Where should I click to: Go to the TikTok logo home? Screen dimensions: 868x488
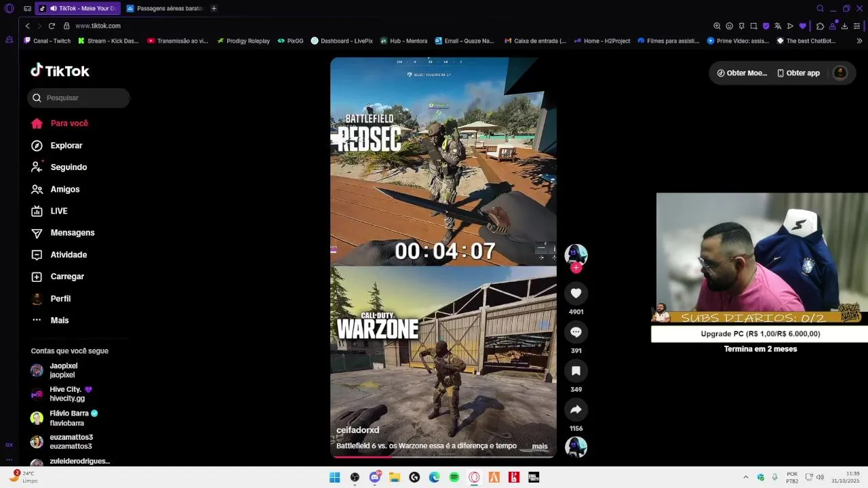60,70
